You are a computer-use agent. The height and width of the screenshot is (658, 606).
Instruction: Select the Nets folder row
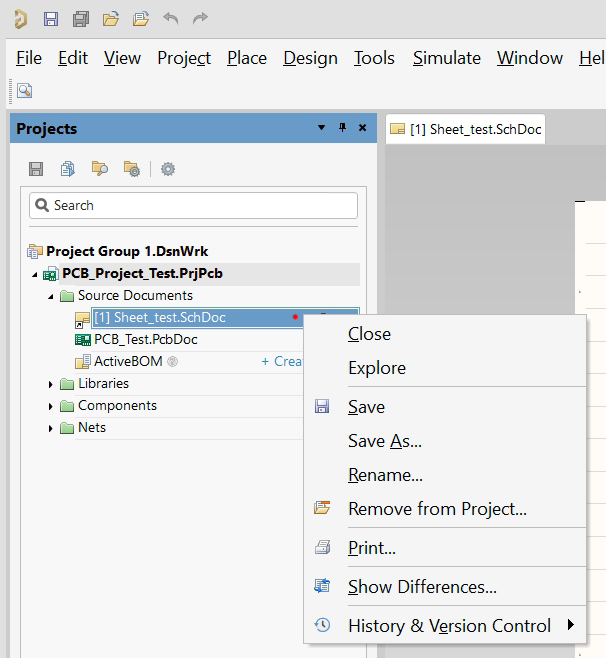coord(92,427)
